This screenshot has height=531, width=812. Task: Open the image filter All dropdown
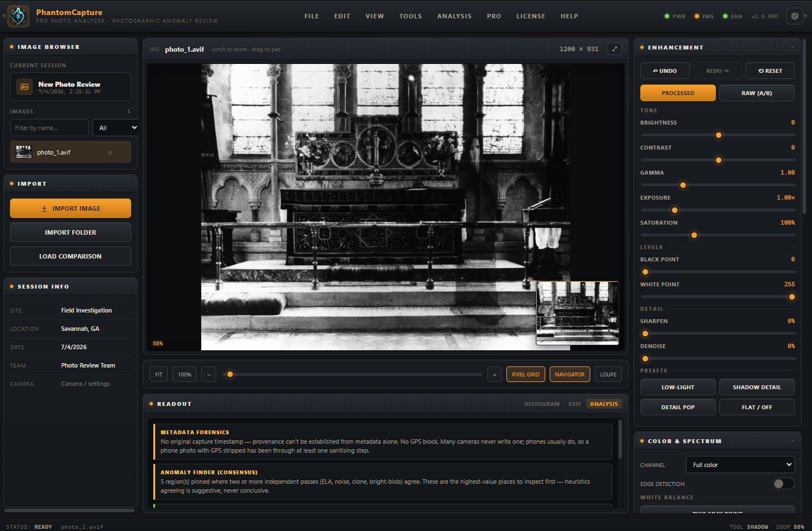click(115, 128)
